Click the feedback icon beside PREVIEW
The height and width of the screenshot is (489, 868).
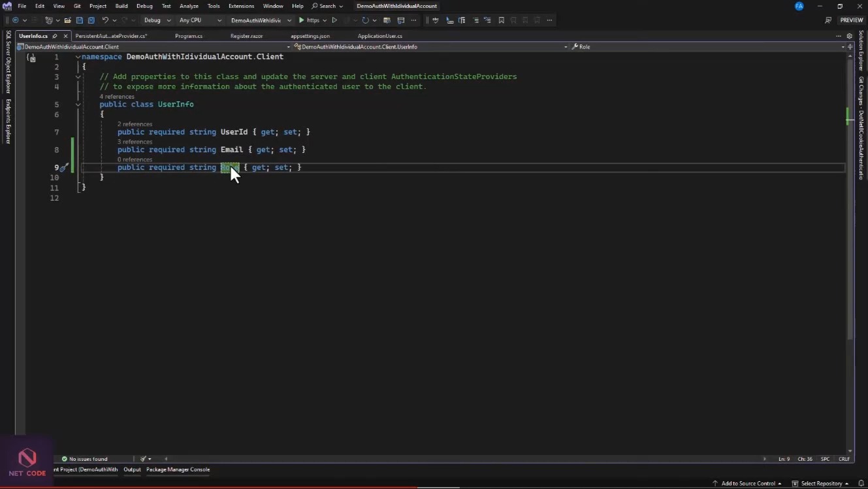(828, 20)
